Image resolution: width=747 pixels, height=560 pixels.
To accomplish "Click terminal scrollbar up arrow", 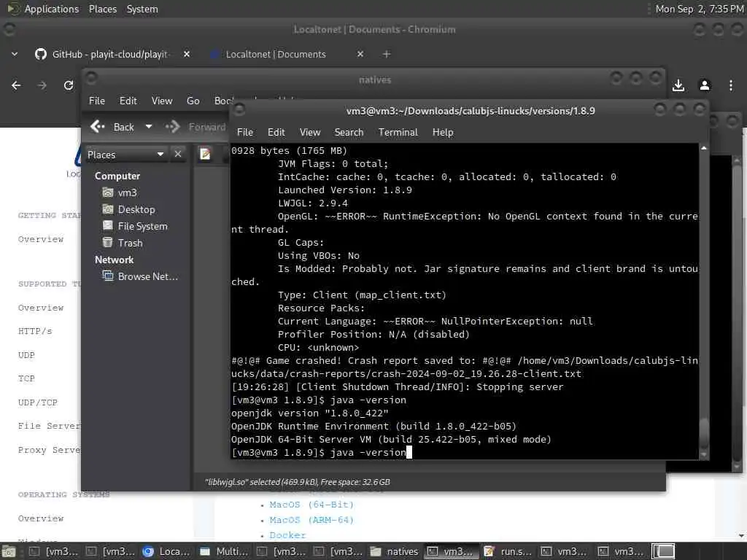I will click(704, 149).
